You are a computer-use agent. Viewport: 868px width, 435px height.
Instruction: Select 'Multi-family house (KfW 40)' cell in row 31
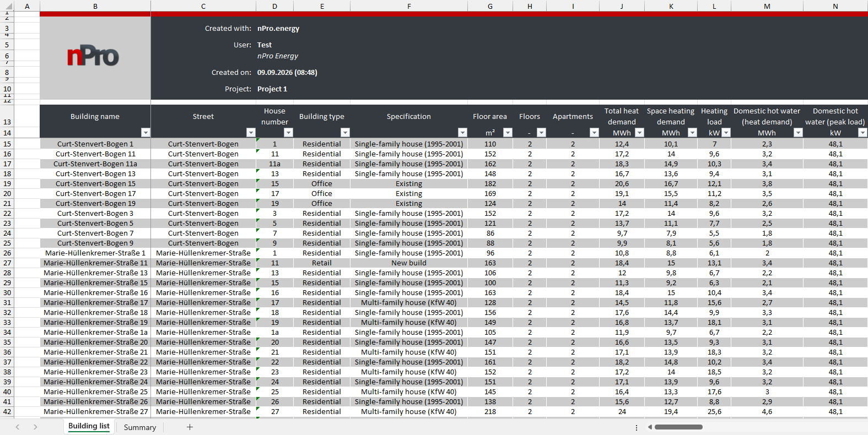(409, 302)
